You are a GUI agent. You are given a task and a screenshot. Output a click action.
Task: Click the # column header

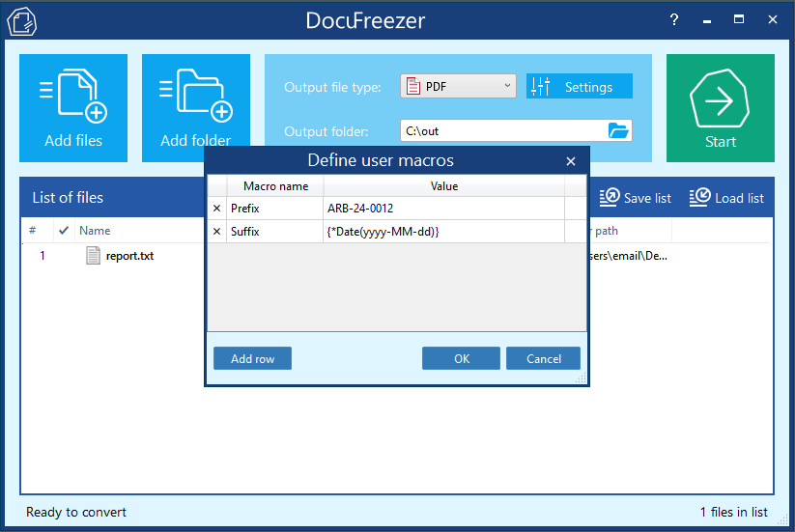[x=33, y=231]
